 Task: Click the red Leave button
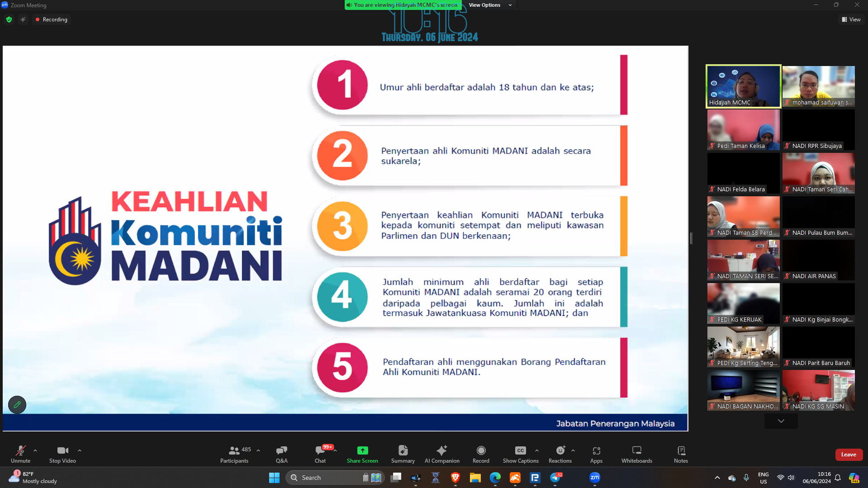point(849,455)
